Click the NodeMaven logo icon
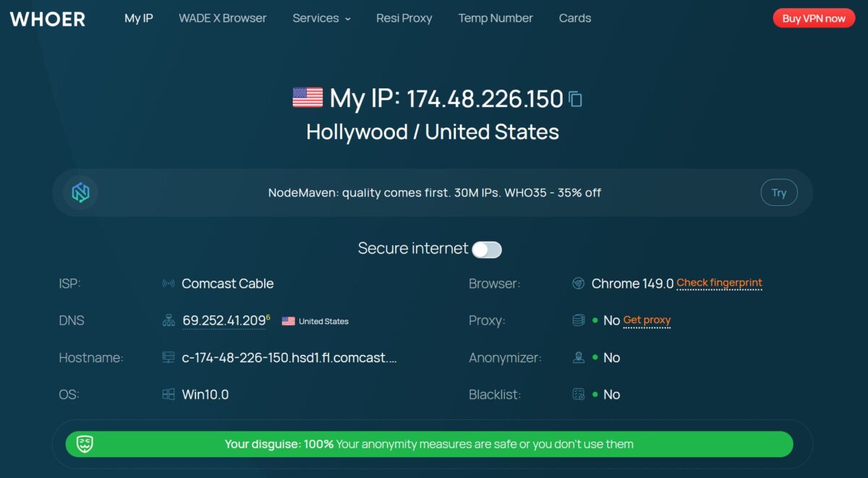The width and height of the screenshot is (868, 478). point(80,192)
